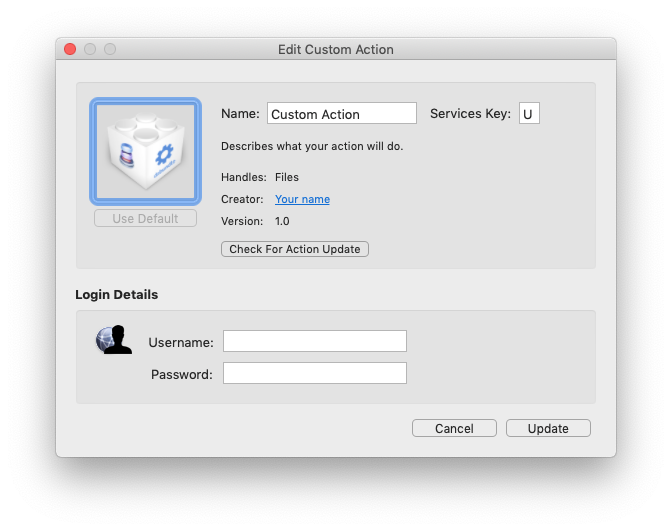672x531 pixels.
Task: Click the Username input field
Action: tap(315, 341)
